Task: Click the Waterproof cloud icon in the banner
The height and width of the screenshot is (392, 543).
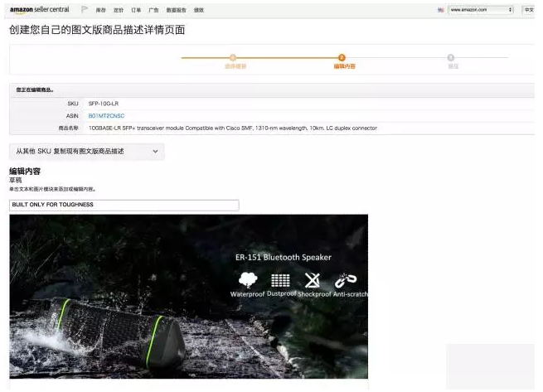Action: click(248, 280)
